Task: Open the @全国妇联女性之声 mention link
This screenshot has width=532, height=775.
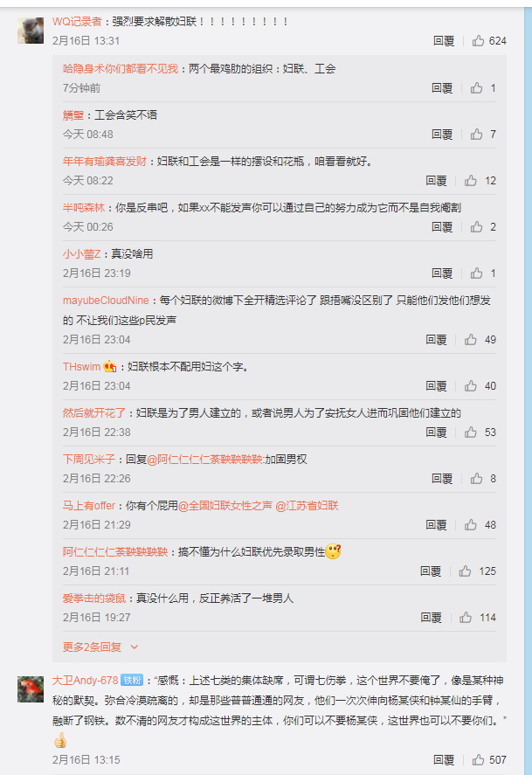Action: [225, 506]
